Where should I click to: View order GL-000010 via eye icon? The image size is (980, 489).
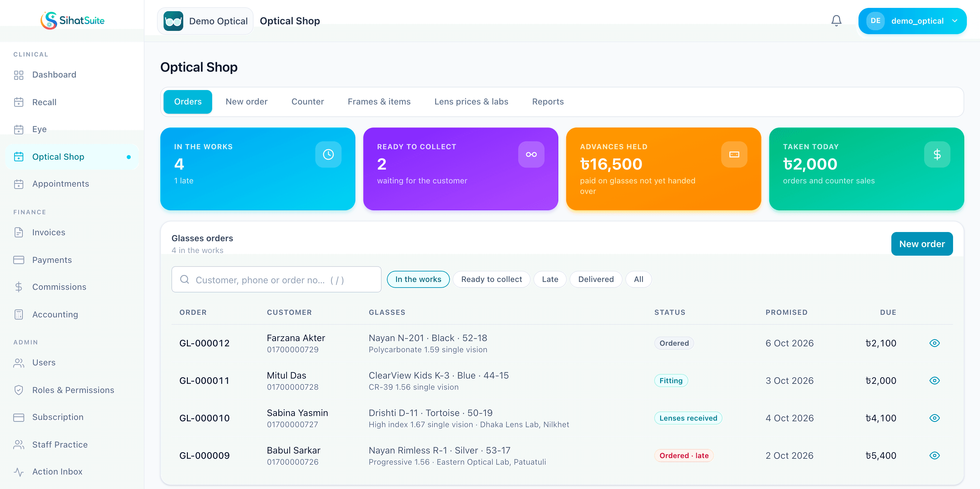pyautogui.click(x=934, y=418)
